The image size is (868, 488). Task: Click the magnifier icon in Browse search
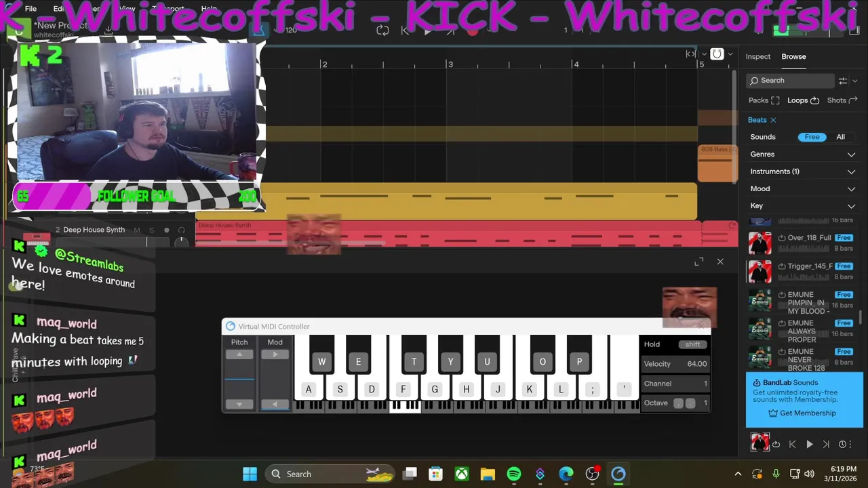point(754,81)
